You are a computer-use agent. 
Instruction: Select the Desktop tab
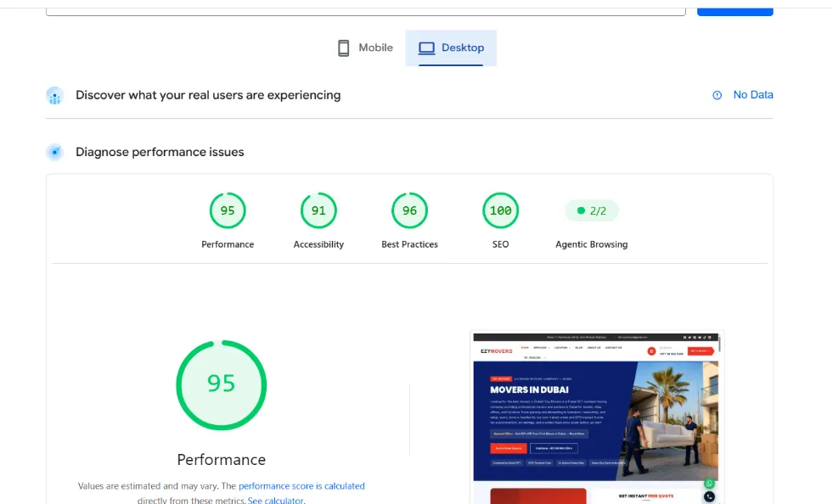pyautogui.click(x=451, y=48)
